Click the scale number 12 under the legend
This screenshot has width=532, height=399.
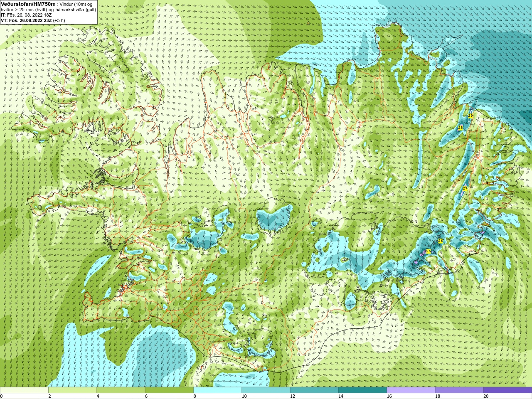(293, 396)
